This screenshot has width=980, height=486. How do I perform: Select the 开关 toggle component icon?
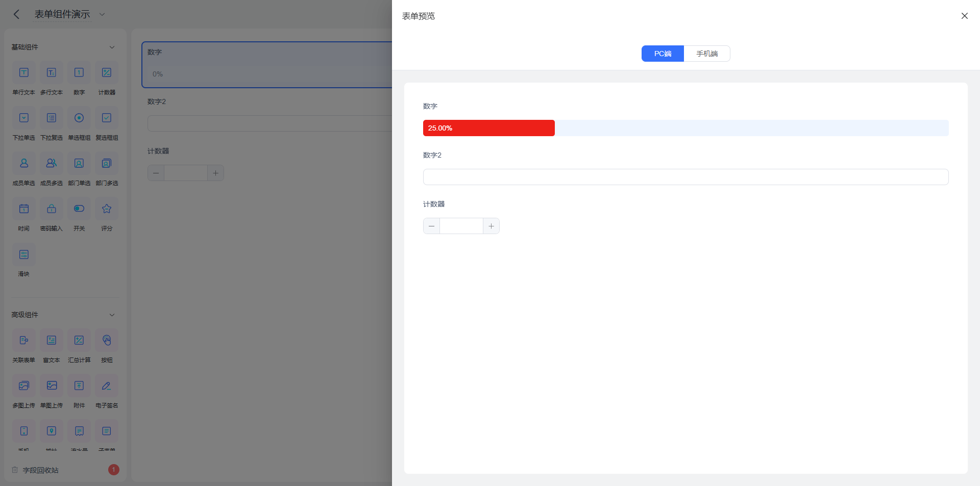point(79,209)
